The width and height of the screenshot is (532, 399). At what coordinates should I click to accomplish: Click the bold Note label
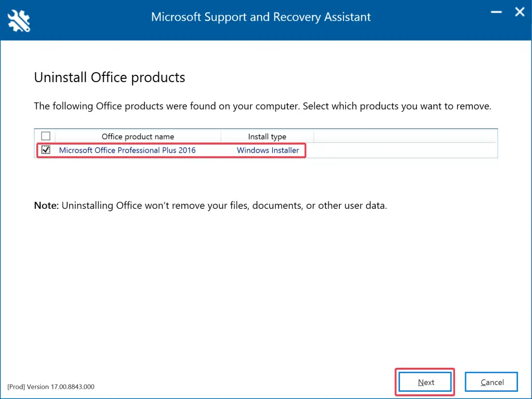[x=46, y=205]
